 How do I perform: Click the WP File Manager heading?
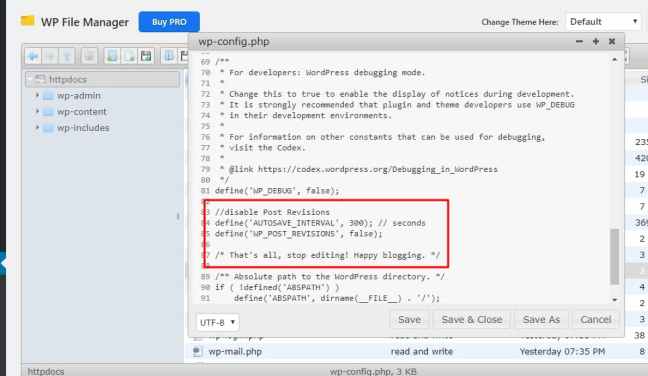coord(85,22)
